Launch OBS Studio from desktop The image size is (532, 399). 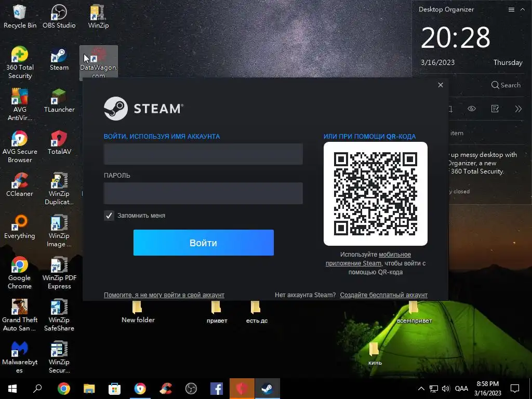point(59,16)
